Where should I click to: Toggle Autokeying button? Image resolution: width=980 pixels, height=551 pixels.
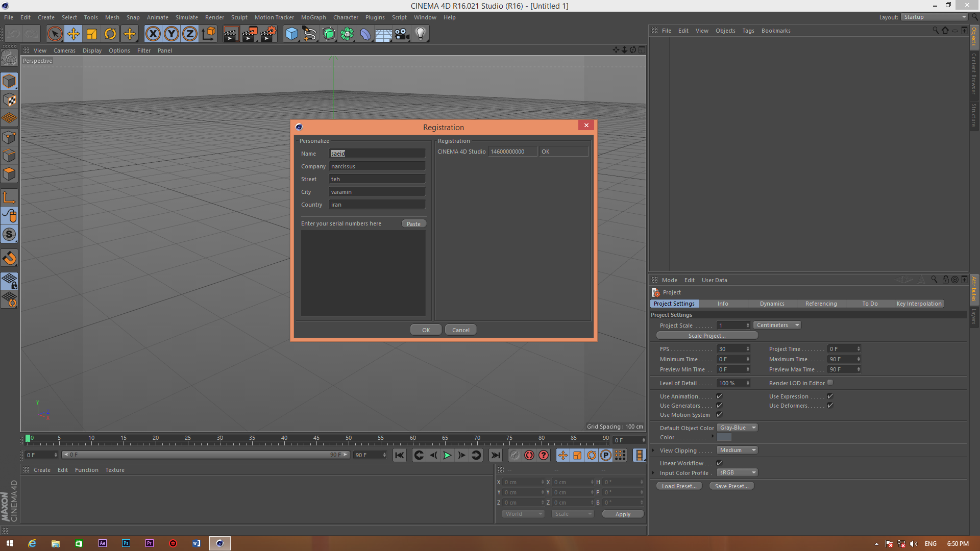[529, 455]
